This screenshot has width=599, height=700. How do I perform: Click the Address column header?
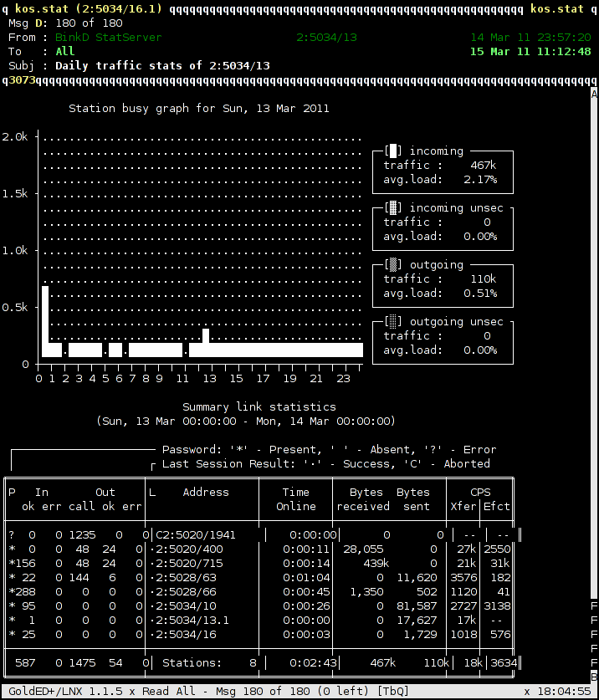click(206, 493)
